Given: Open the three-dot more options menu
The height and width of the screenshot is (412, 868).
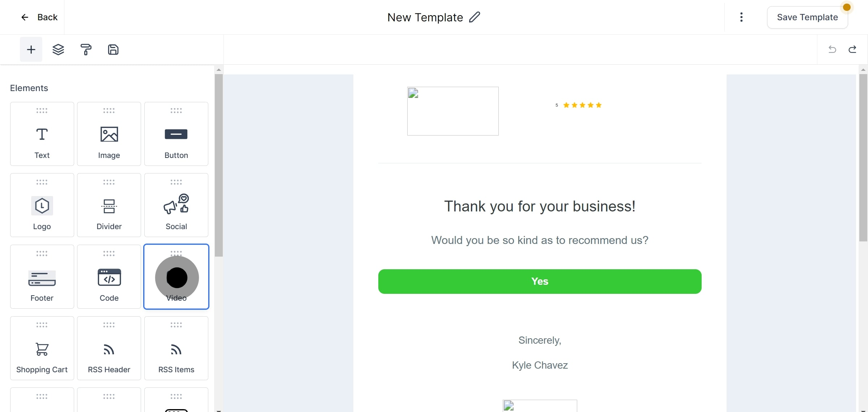Looking at the screenshot, I should point(741,17).
